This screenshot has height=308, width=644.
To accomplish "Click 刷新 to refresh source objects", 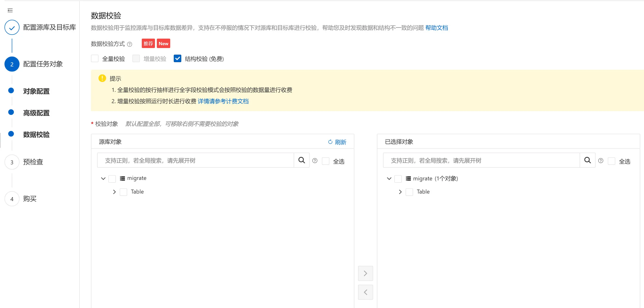I will click(337, 142).
